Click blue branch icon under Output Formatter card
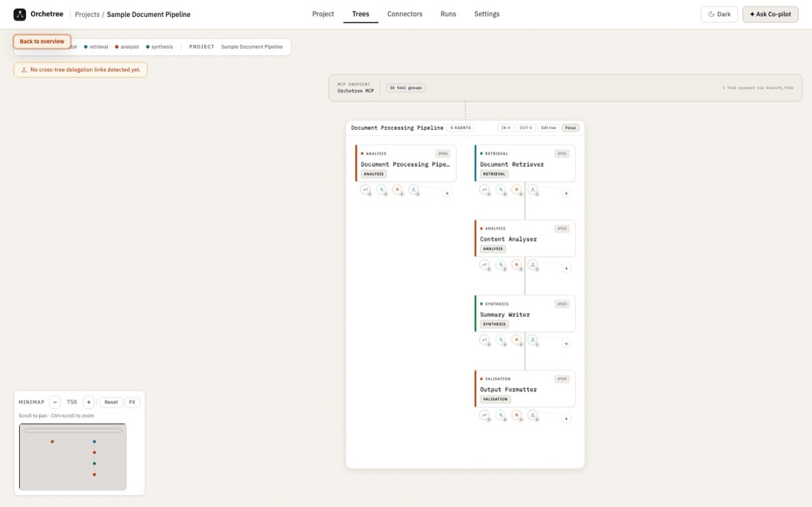Viewport: 812px width, 507px height. point(532,415)
